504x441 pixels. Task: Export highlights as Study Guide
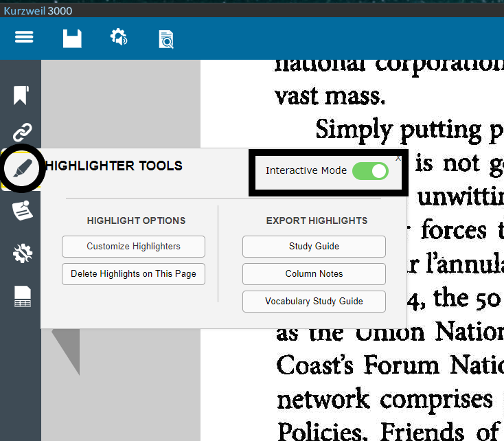[314, 247]
